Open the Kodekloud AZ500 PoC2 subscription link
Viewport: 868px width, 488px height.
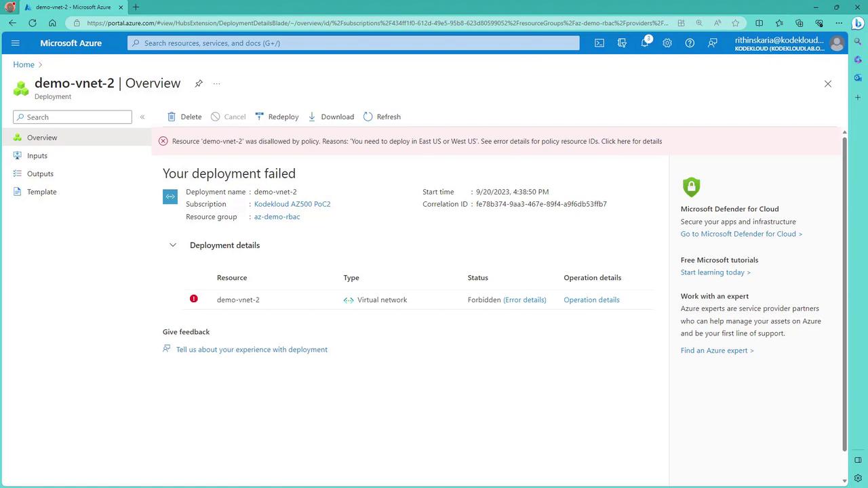click(x=292, y=204)
